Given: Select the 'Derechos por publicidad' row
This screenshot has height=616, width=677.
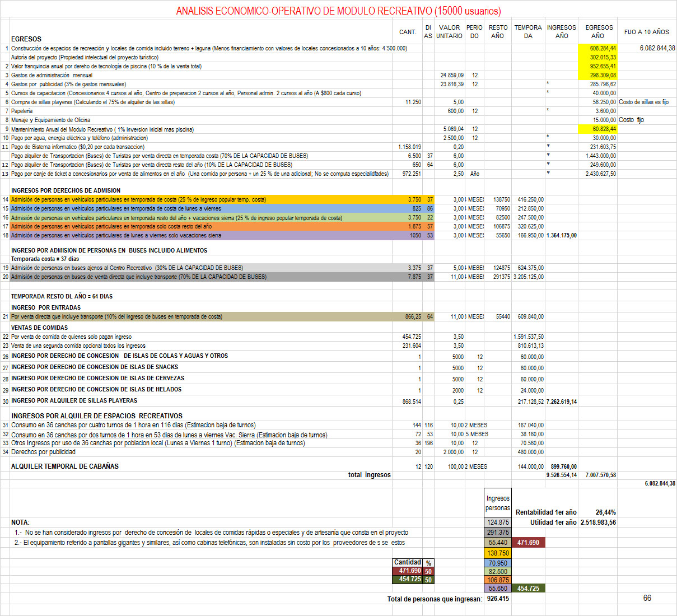Looking at the screenshot, I should [x=43, y=452].
